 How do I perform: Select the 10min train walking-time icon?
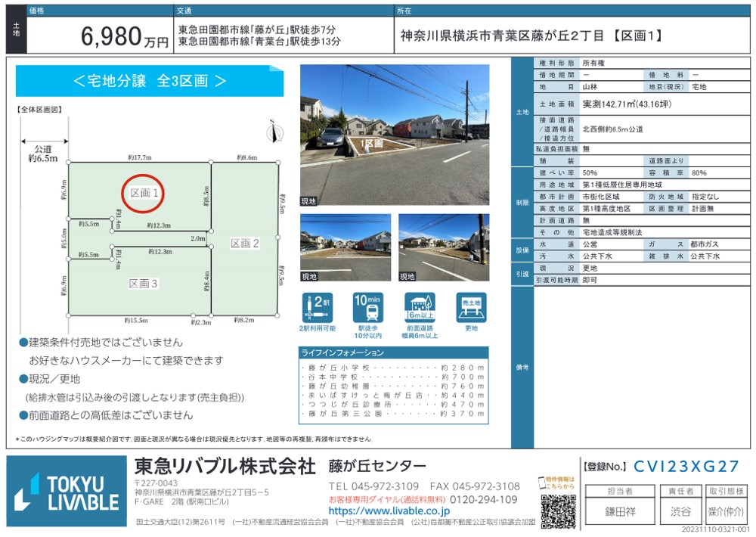click(368, 308)
